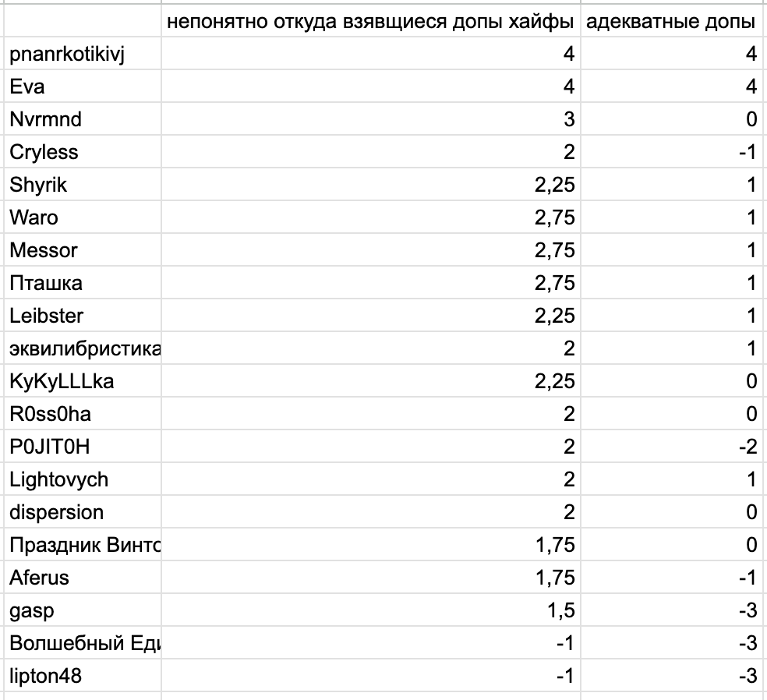Select gasp's 1,5 value cell

pyautogui.click(x=371, y=610)
